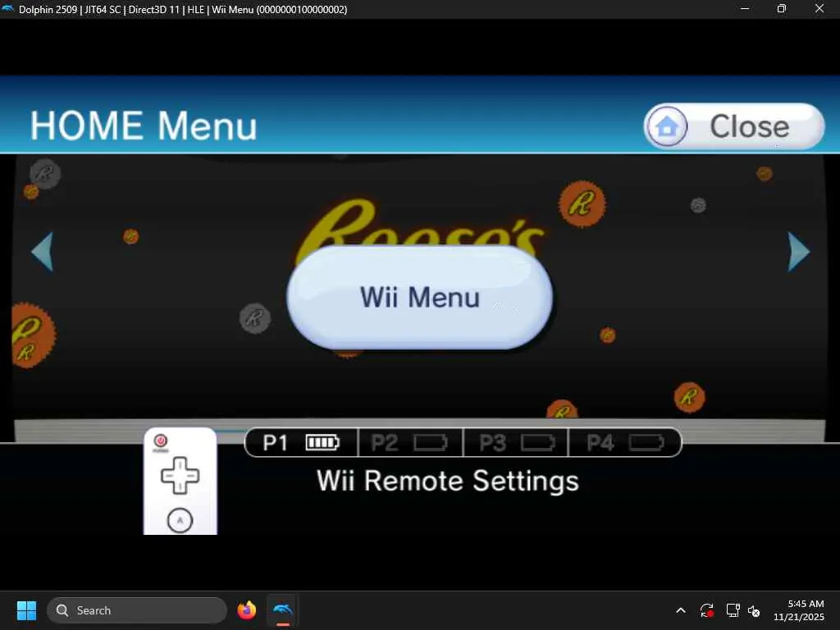Click the home icon in Close button
Viewport: 840px width, 630px height.
click(x=666, y=126)
